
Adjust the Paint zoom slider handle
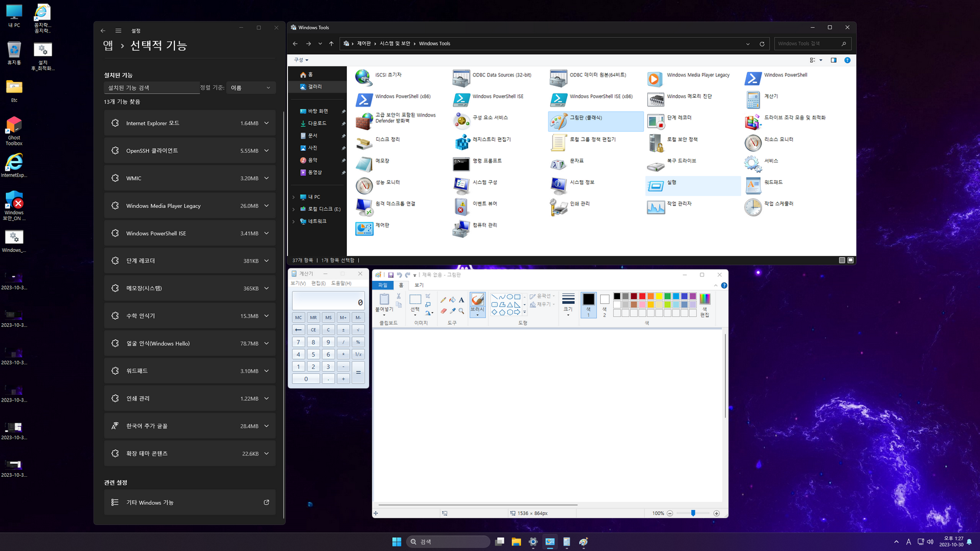pos(693,513)
